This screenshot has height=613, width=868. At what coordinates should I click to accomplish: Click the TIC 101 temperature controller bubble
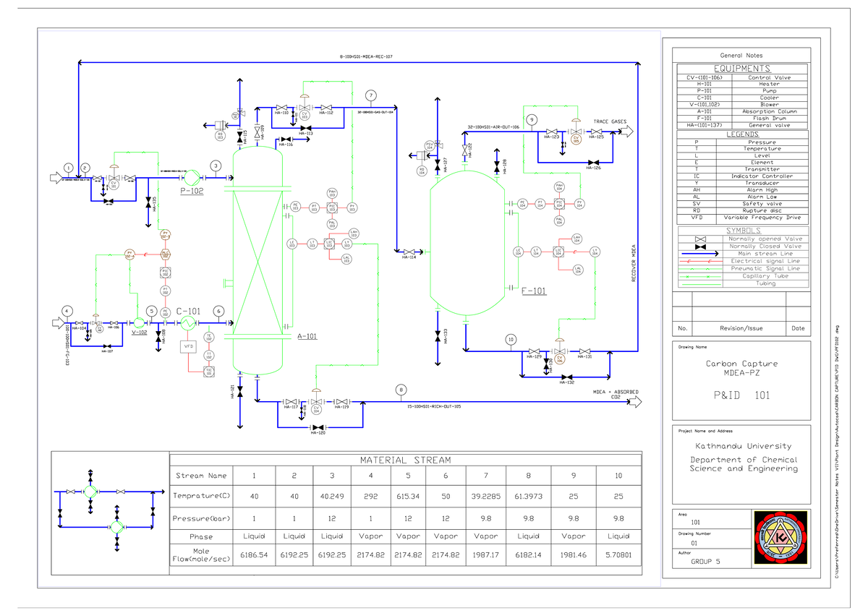209,371
